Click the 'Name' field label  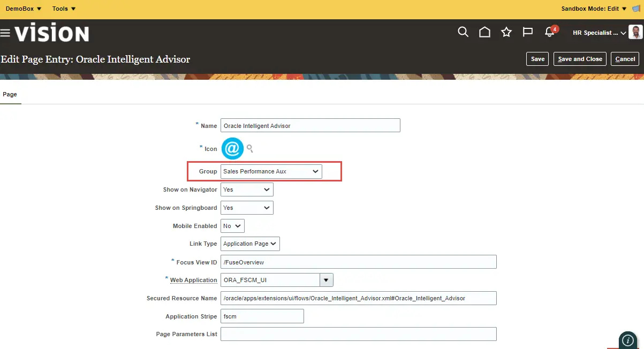tap(209, 126)
